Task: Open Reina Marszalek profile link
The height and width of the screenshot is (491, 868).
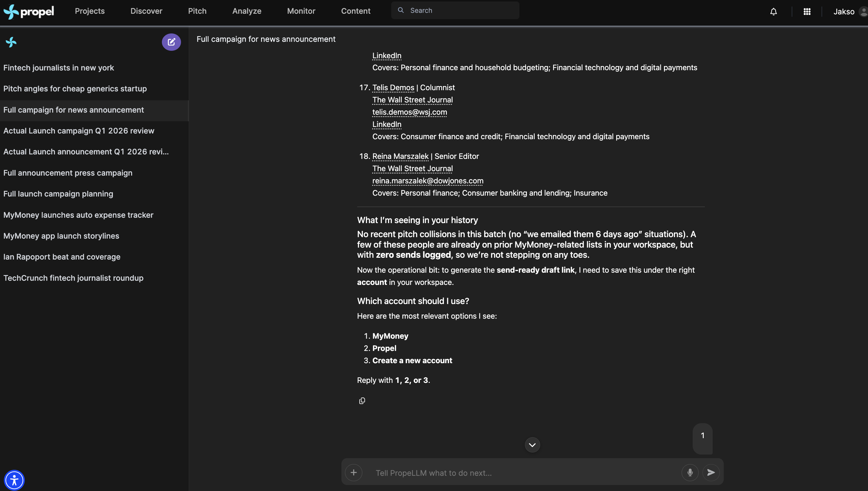Action: click(x=400, y=156)
